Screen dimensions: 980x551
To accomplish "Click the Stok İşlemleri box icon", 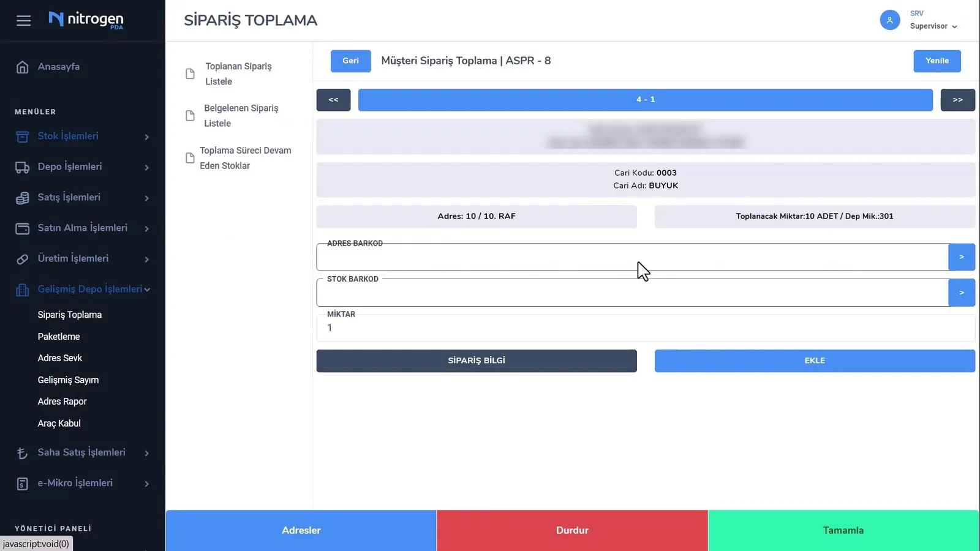I will 22,137.
